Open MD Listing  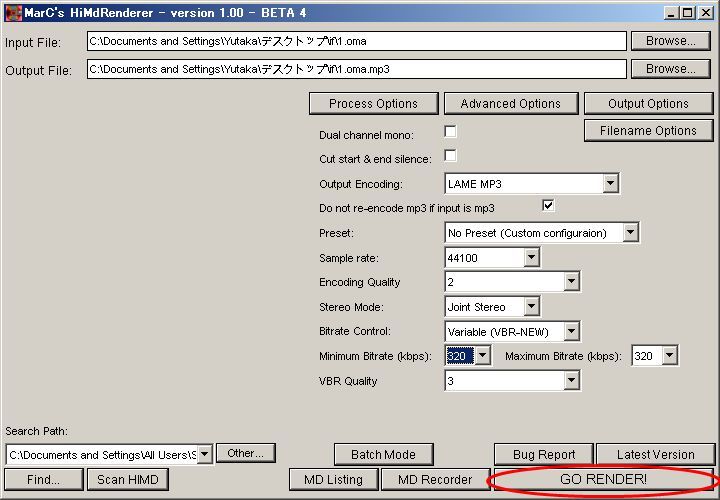tap(333, 480)
